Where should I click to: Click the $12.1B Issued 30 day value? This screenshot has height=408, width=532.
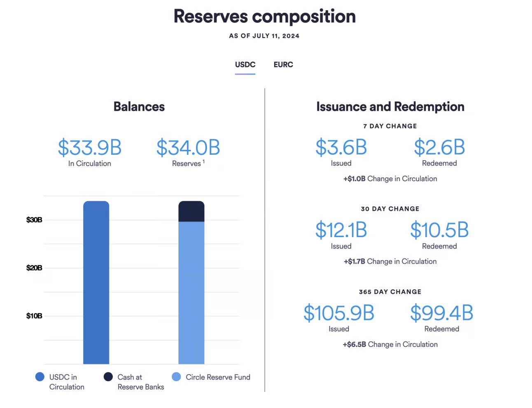tap(341, 230)
